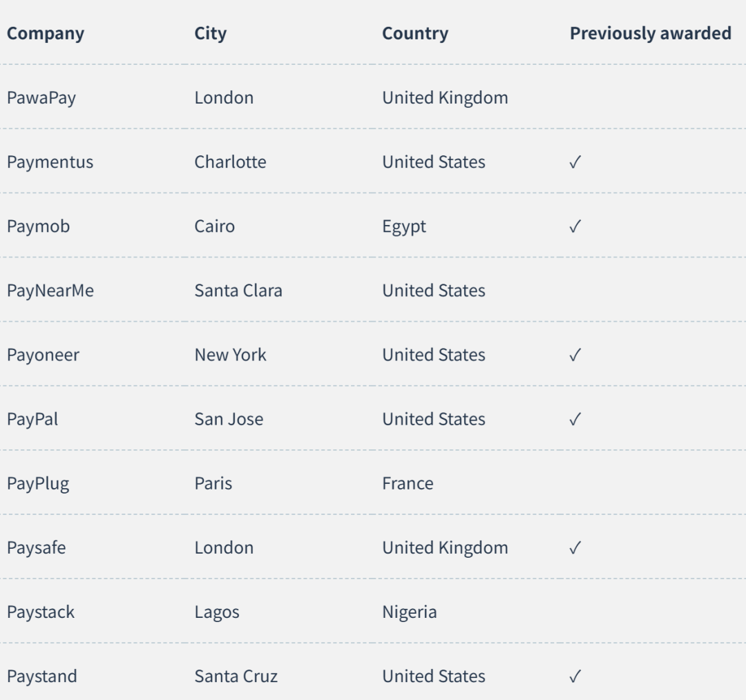
Task: Click the Payoneer row checkmark
Action: coord(575,355)
